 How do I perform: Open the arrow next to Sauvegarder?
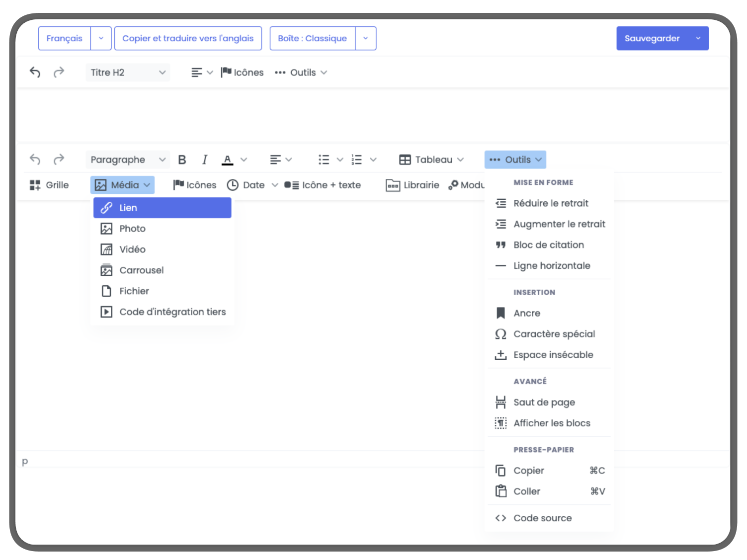(698, 39)
